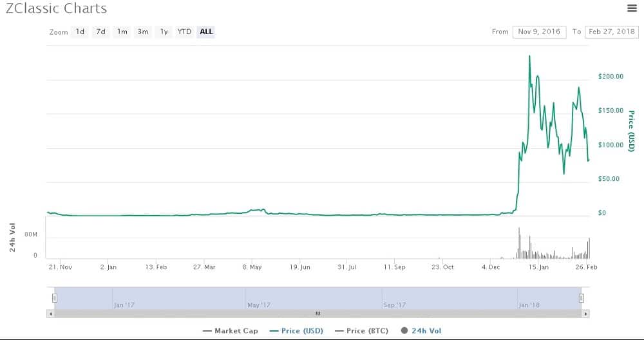Click the price peak on the chart line
Viewport: 644px width, 340px height.
[x=529, y=56]
